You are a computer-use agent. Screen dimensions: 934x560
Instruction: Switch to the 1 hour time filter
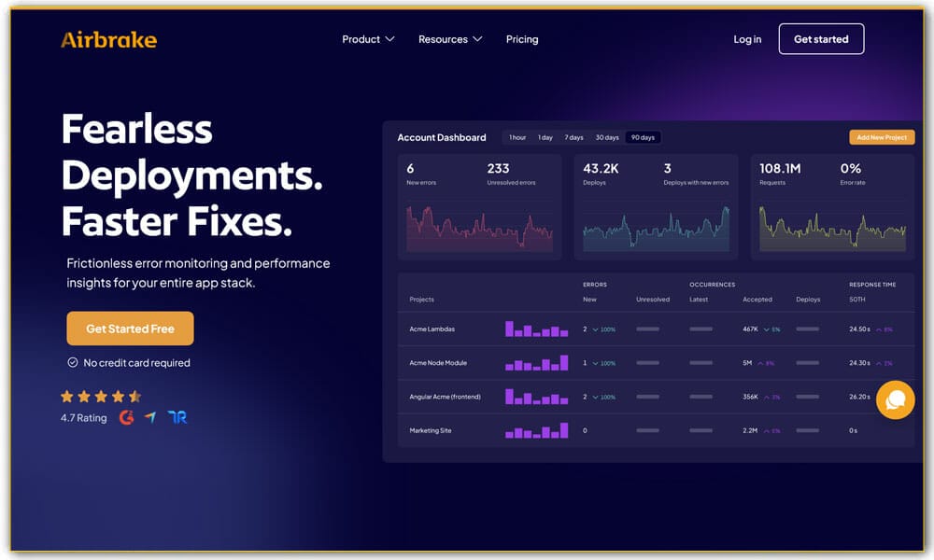click(517, 137)
